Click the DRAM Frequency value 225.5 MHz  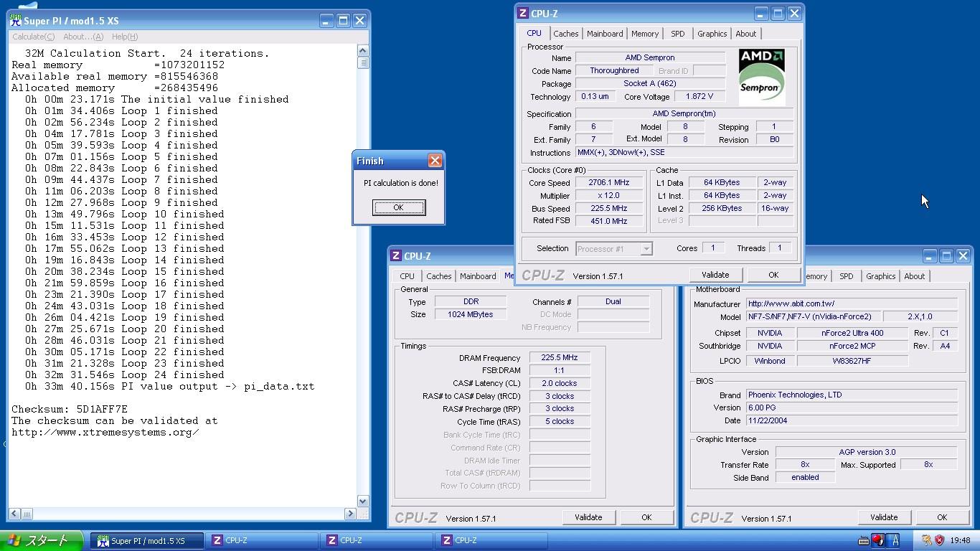tap(560, 358)
